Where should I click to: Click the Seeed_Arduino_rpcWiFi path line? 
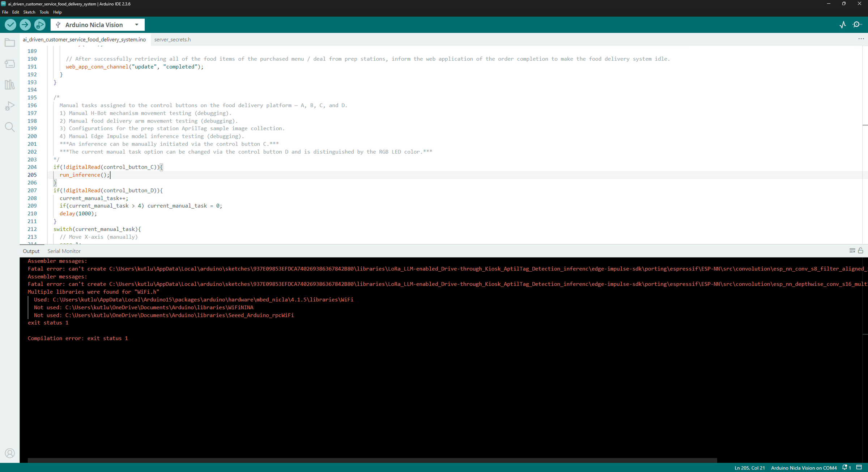[164, 315]
